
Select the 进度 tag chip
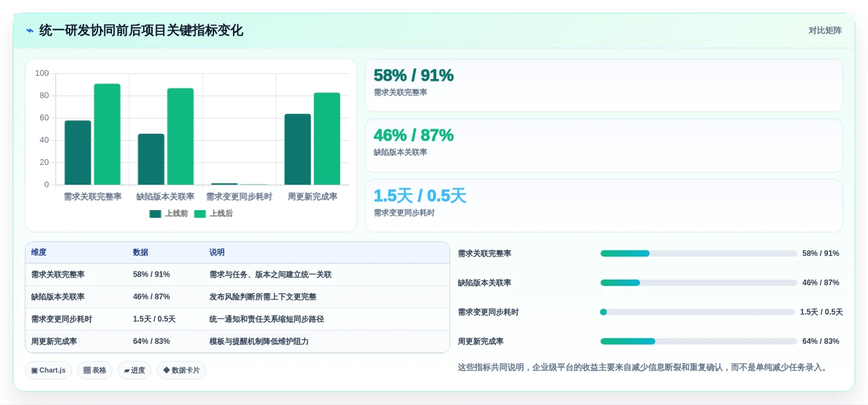point(134,370)
